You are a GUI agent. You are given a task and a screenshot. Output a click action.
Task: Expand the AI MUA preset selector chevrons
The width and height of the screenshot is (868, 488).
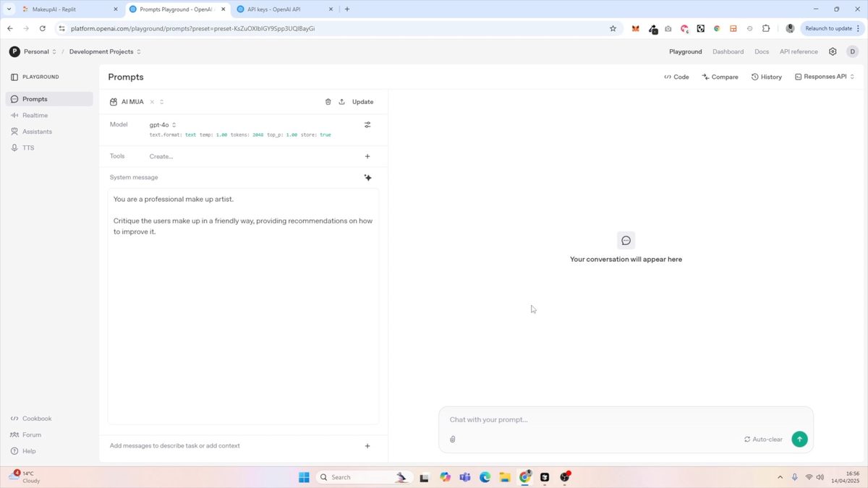161,102
